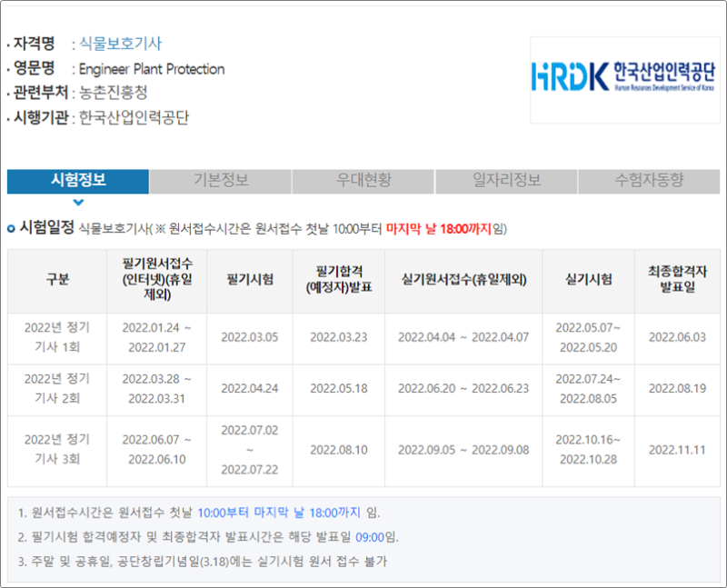The height and width of the screenshot is (588, 727).
Task: Click the 2022.05.07~ 2022.05.20 cell
Action: click(588, 337)
